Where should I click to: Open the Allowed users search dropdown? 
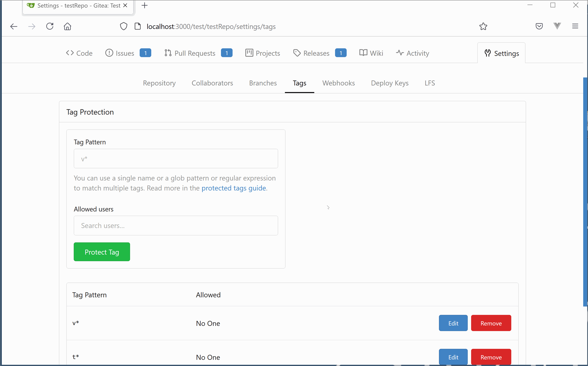pyautogui.click(x=176, y=226)
